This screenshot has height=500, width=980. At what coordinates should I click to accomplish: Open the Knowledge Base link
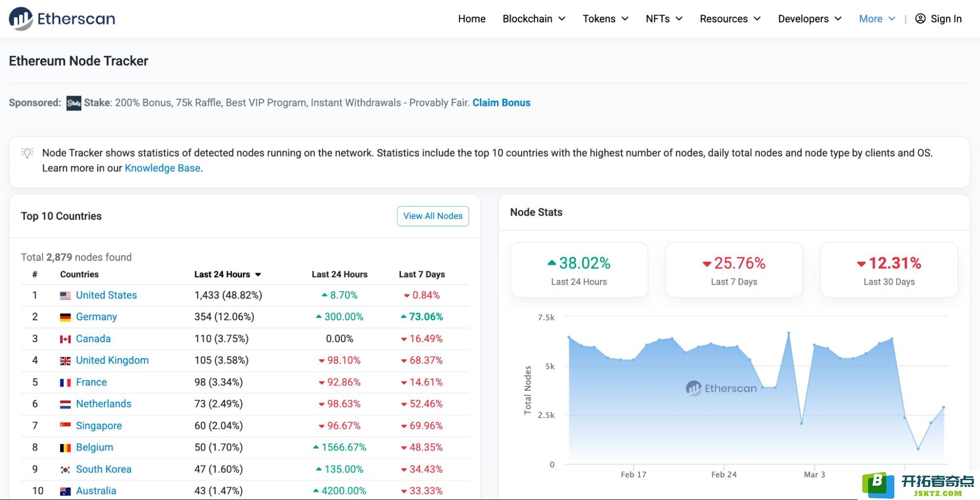(162, 168)
